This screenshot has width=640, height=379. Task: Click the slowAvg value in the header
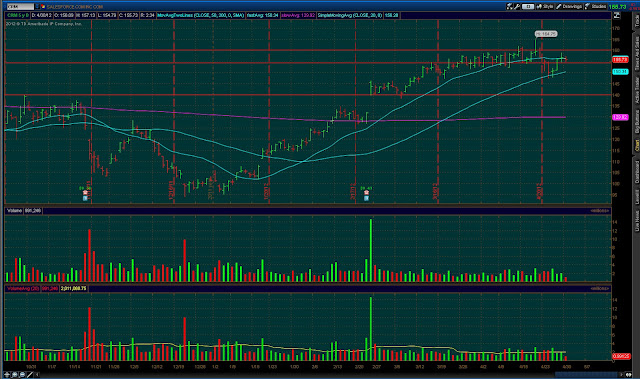pyautogui.click(x=298, y=16)
